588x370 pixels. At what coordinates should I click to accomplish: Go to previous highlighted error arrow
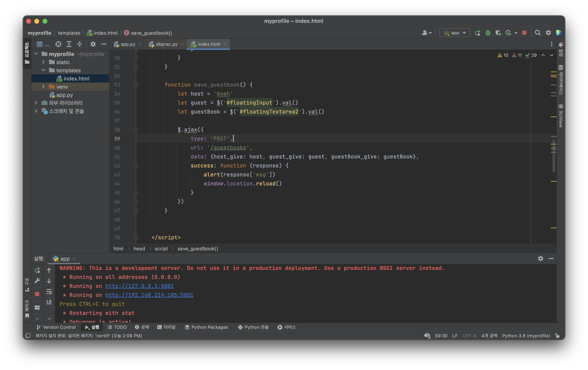click(543, 55)
